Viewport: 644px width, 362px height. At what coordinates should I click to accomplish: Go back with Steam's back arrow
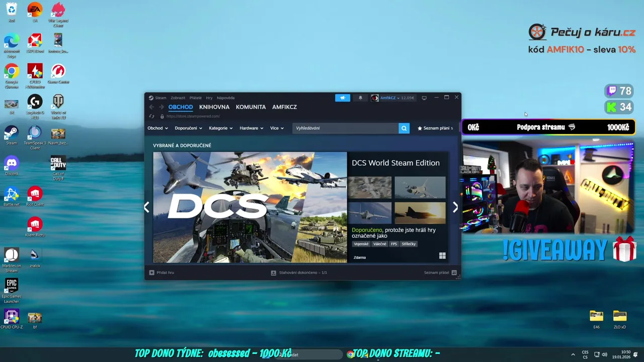click(x=151, y=107)
